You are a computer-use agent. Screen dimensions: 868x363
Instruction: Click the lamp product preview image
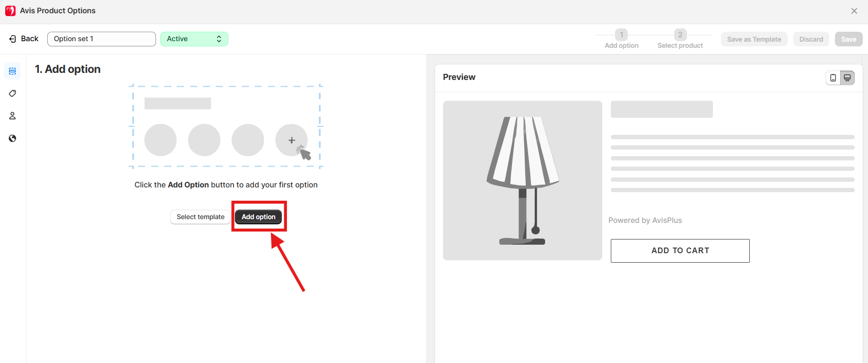pyautogui.click(x=522, y=180)
